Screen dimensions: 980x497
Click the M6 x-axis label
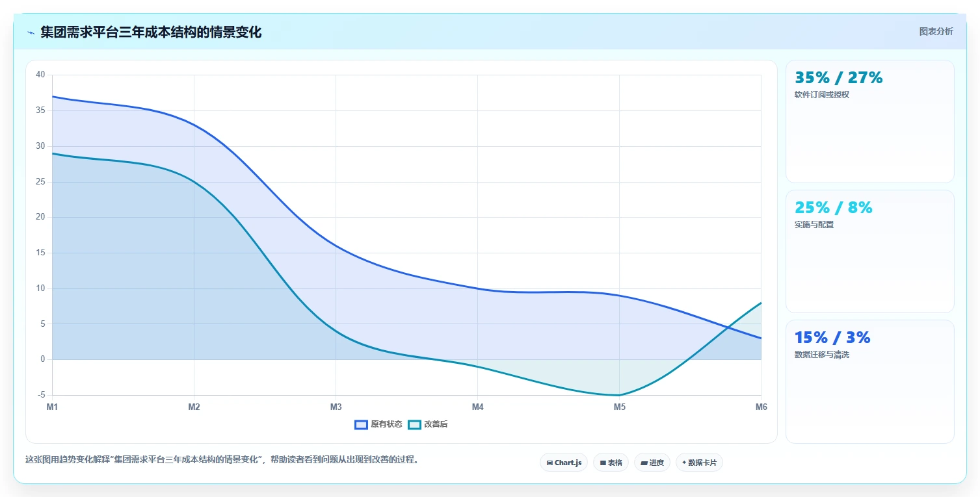coord(761,407)
